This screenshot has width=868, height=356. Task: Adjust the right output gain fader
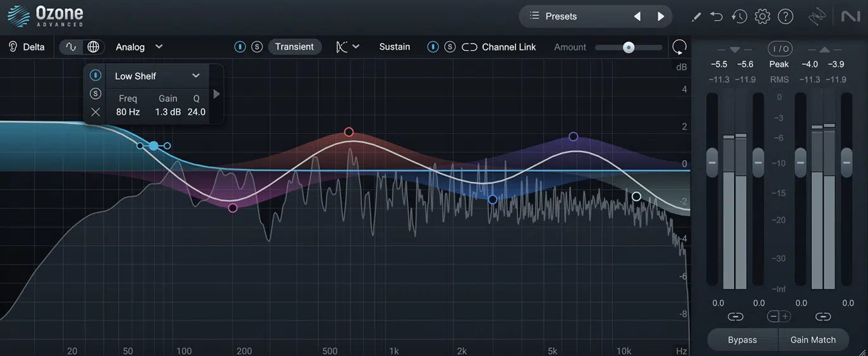point(847,162)
